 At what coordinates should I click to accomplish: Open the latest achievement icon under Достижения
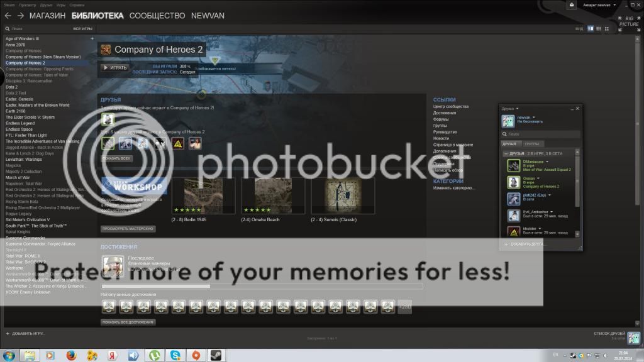[113, 266]
